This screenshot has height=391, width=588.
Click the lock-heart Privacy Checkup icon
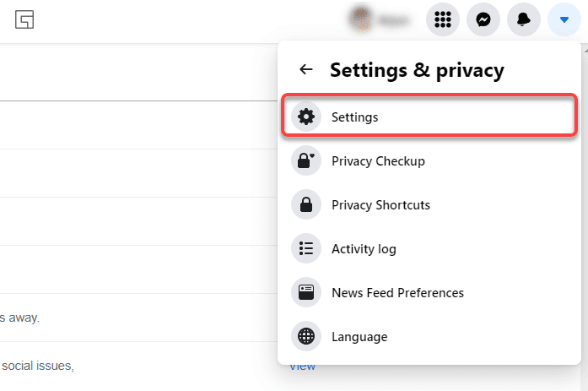click(x=306, y=161)
